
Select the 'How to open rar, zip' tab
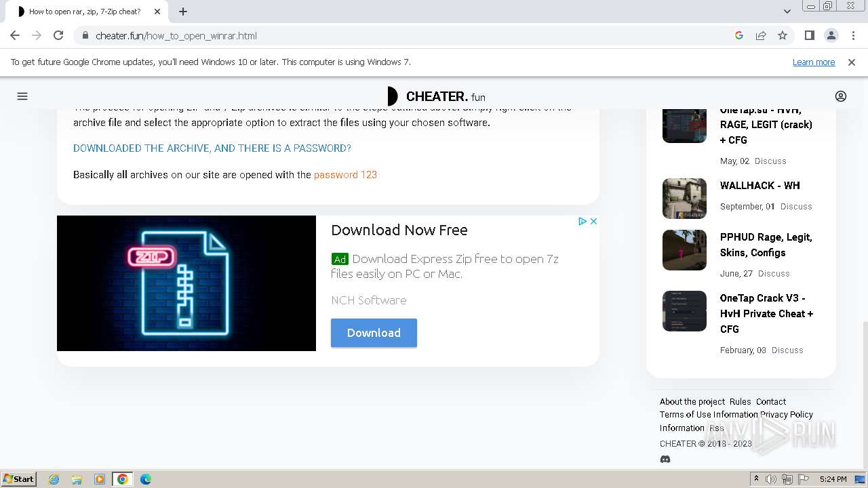85,12
